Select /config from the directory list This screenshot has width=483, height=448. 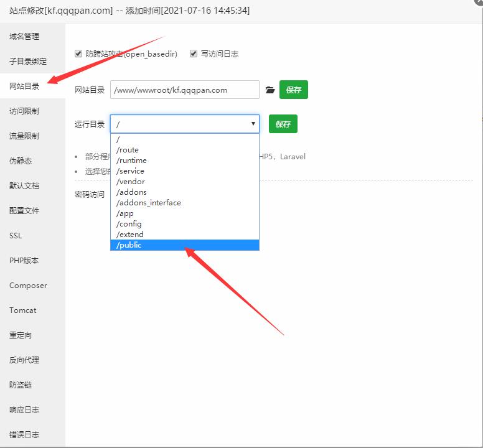coord(184,224)
